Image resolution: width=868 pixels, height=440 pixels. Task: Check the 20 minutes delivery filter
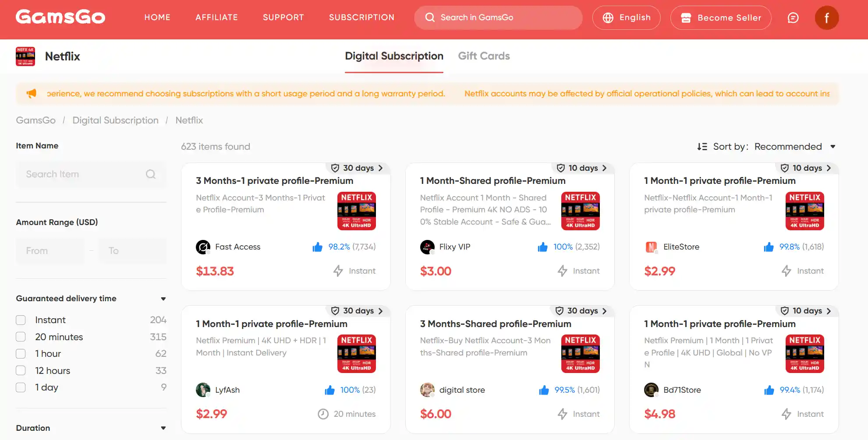point(21,337)
